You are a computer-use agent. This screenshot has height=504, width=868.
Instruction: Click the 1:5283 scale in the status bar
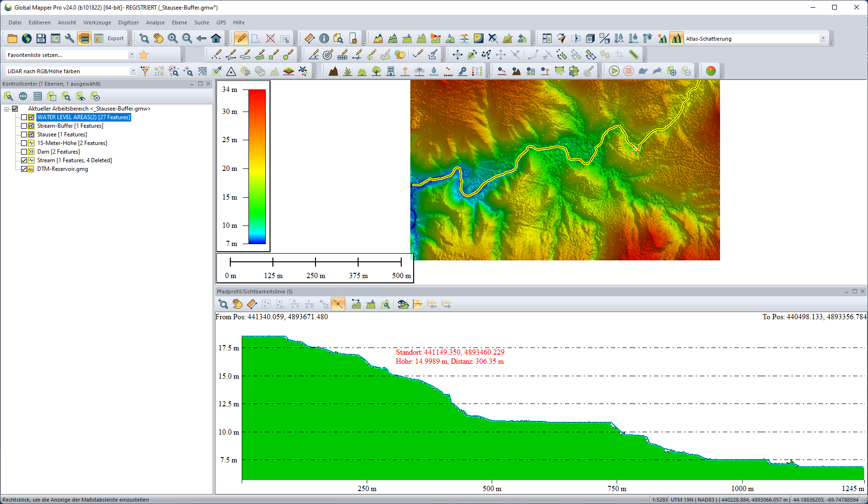(659, 500)
